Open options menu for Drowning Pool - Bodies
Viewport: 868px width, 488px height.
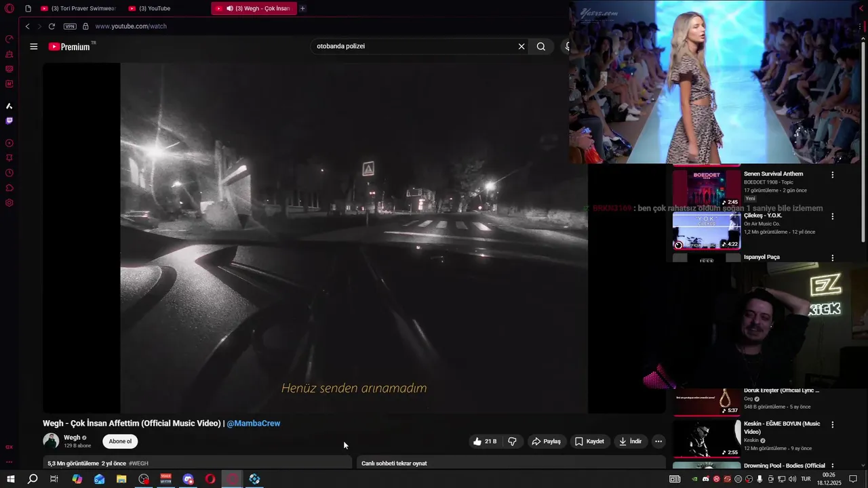833,467
